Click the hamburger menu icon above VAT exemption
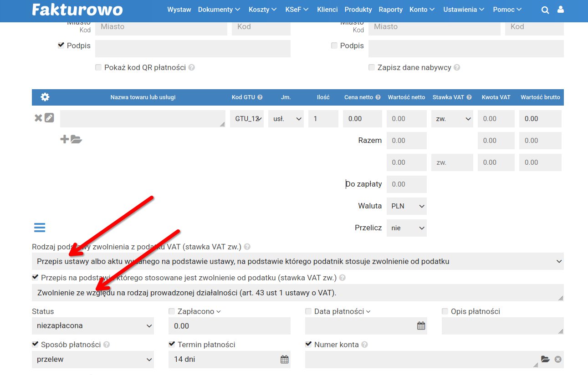Image resolution: width=588 pixels, height=375 pixels. pos(40,228)
